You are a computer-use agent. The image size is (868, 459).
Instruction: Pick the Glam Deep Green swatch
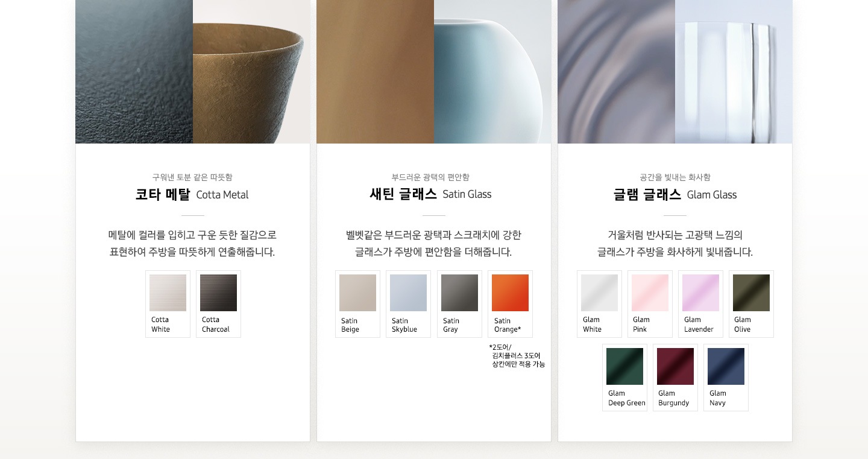coord(624,378)
